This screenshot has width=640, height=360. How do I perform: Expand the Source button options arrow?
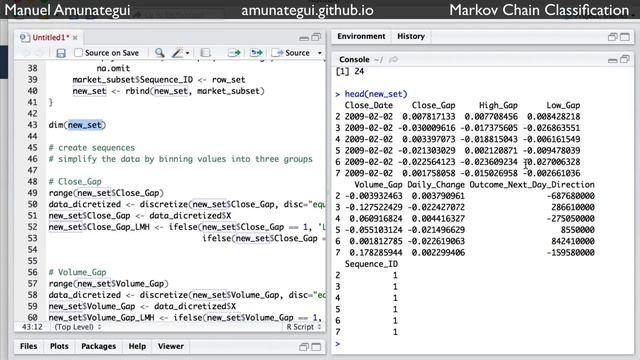[x=320, y=53]
